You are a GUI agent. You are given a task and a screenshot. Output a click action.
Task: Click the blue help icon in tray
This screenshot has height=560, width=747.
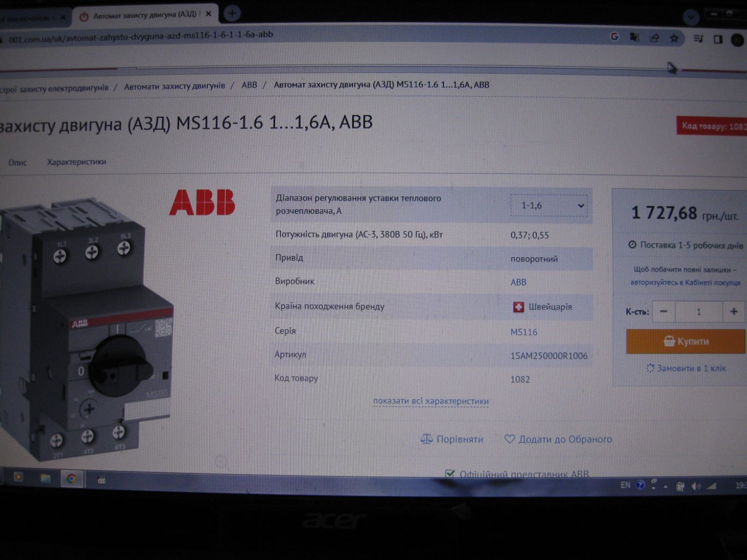(640, 485)
